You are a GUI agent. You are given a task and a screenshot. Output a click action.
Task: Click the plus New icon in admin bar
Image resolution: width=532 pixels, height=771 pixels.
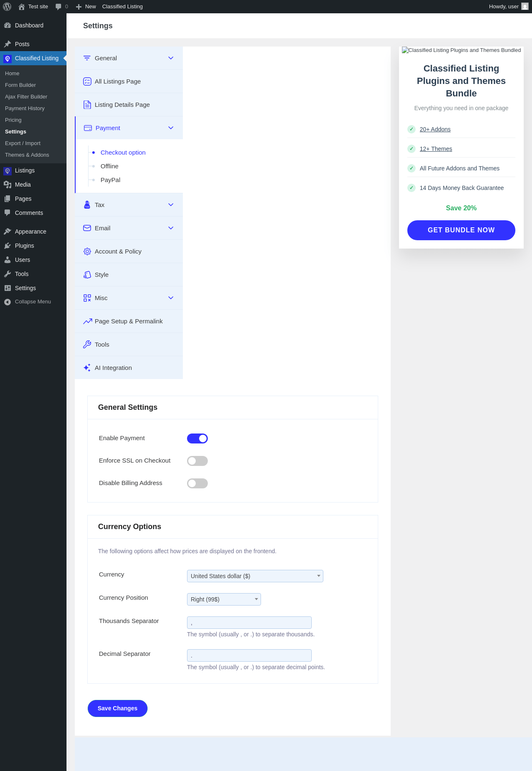79,7
